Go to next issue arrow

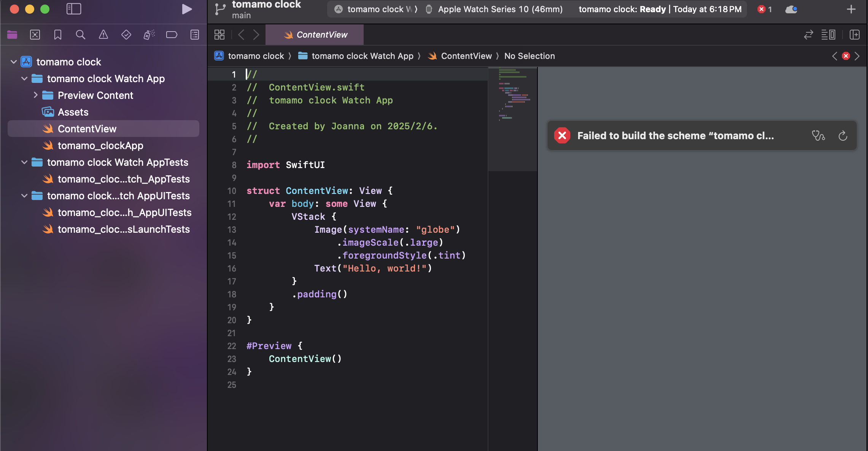click(x=857, y=56)
